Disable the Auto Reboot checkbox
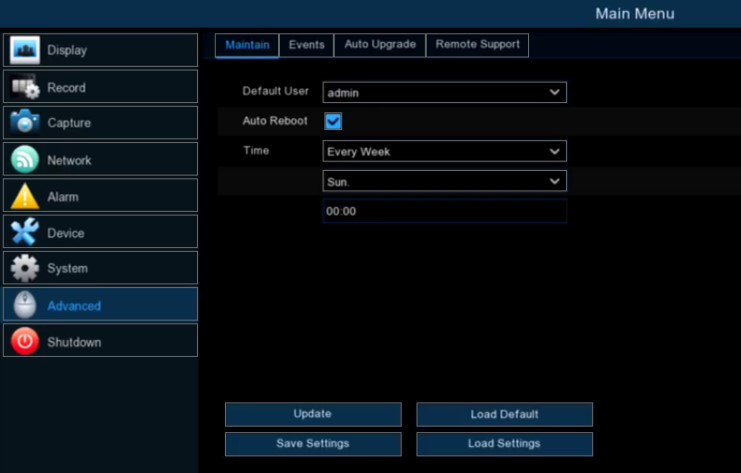The height and width of the screenshot is (473, 741). coord(333,121)
